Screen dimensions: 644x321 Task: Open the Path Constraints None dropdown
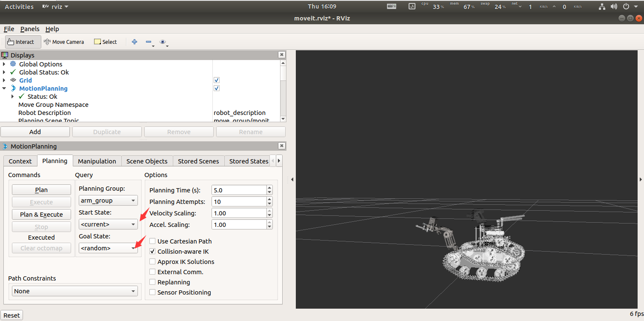point(75,291)
